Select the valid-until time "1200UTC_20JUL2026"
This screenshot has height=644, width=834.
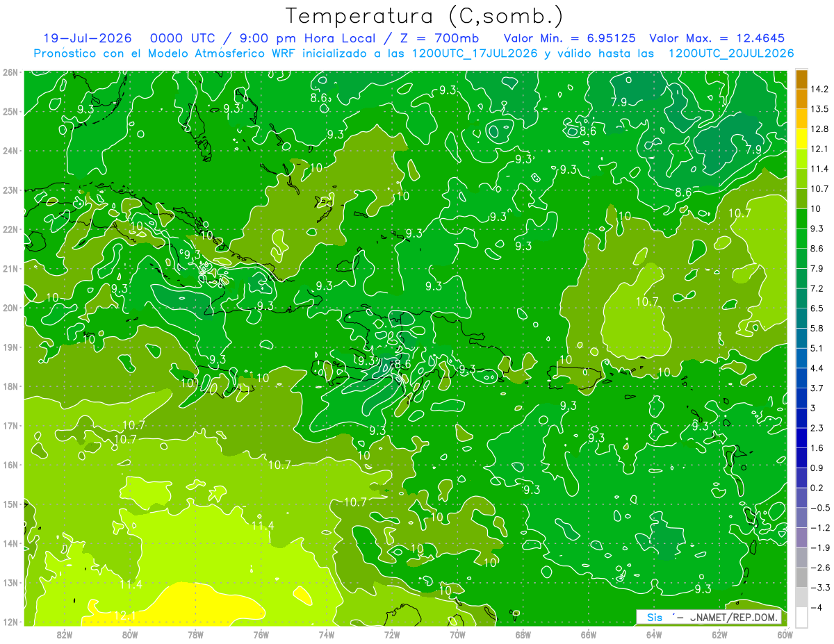(730, 53)
